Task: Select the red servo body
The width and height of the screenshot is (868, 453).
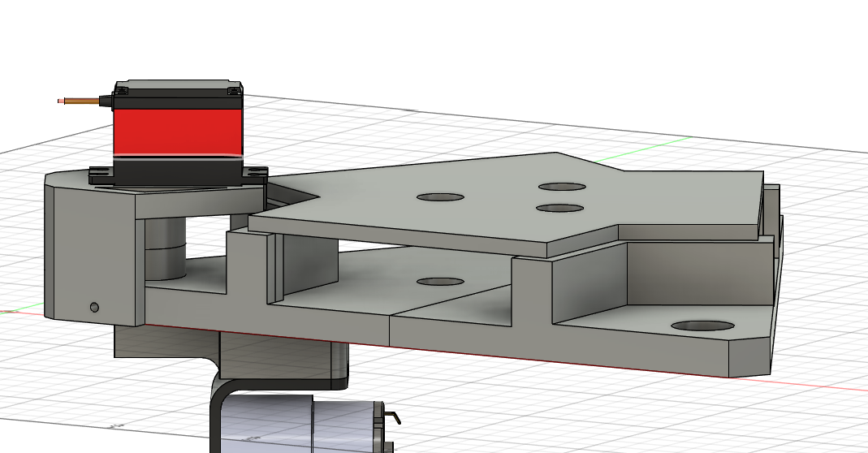Action: point(177,130)
